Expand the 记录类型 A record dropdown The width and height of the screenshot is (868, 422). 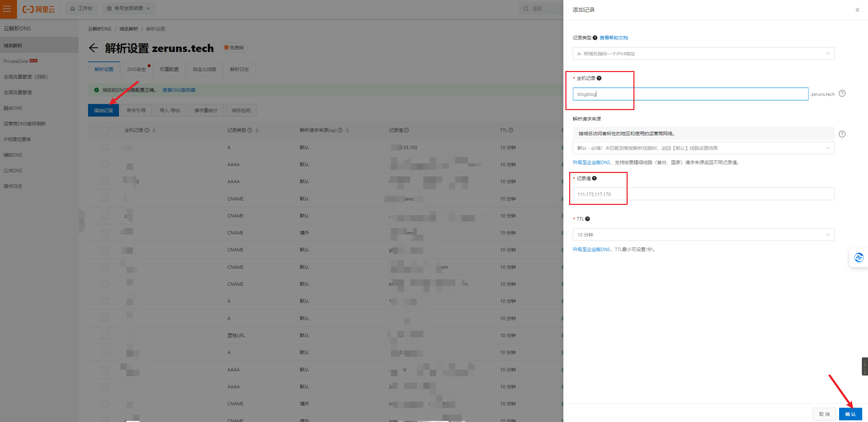(x=703, y=54)
